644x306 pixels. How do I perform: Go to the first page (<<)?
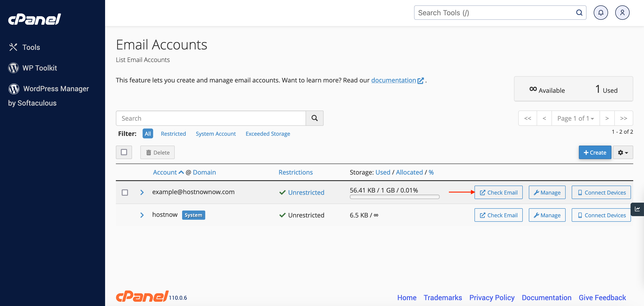pos(527,118)
